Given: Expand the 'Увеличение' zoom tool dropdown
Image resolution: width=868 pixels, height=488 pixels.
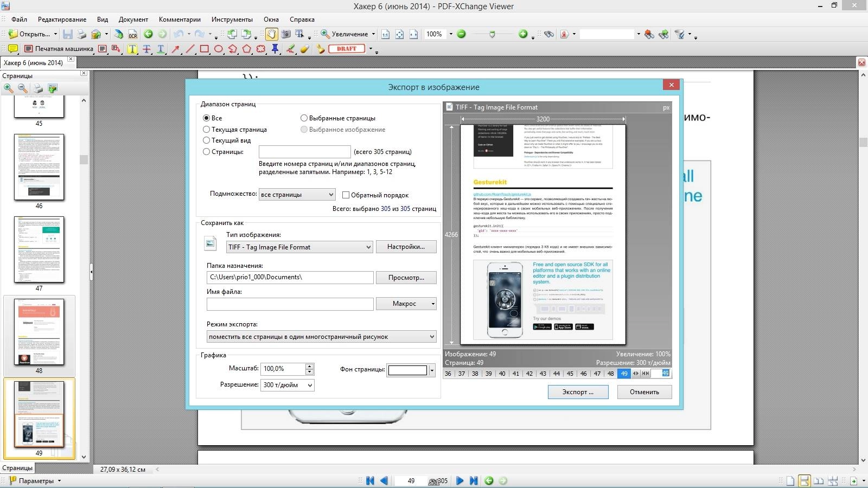Looking at the screenshot, I should click(x=373, y=34).
